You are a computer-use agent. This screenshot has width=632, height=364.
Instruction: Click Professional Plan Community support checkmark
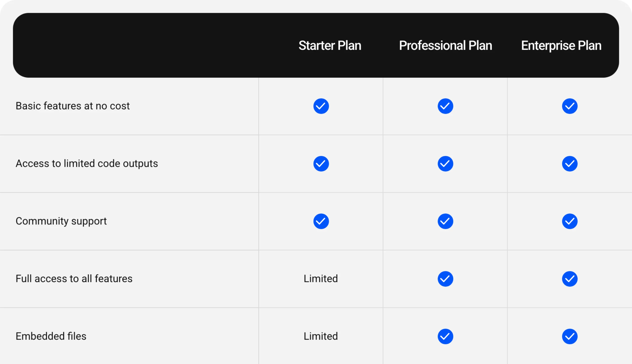[445, 221]
